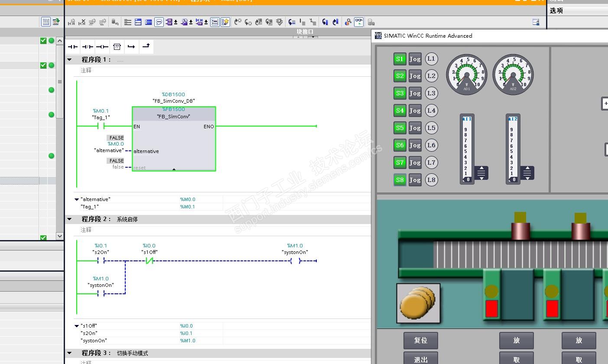Click the AI1 vertical scale bar
This screenshot has height=364, width=608.
point(467,149)
